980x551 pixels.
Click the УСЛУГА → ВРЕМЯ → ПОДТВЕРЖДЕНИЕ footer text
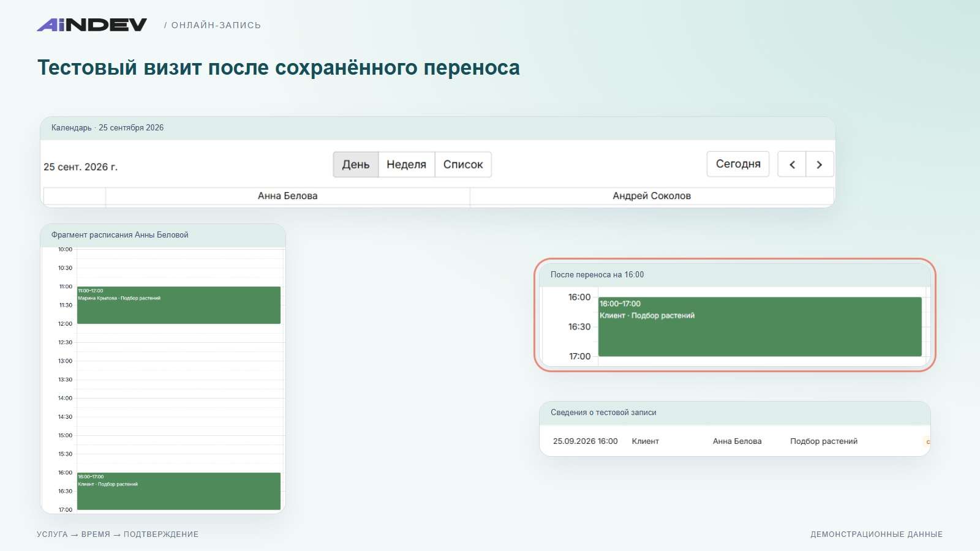pos(118,534)
